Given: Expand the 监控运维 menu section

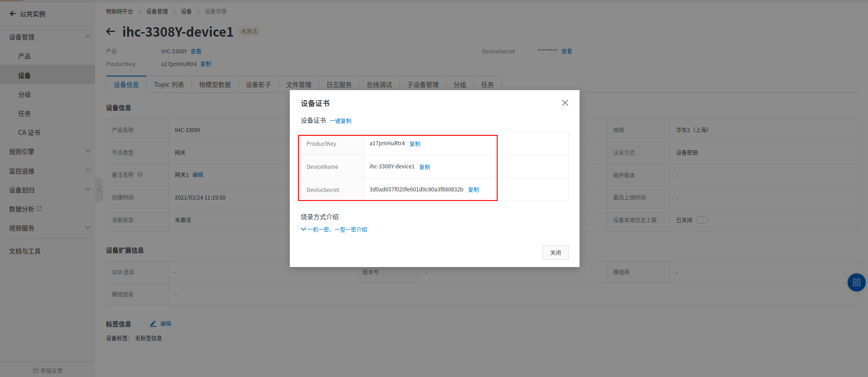Looking at the screenshot, I should 88,170.
